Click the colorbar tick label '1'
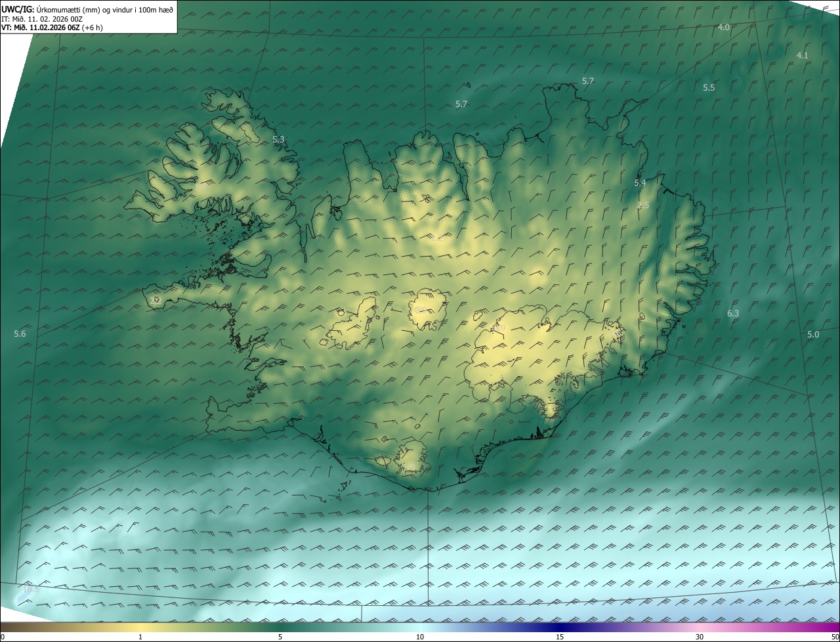The image size is (840, 642). 140,637
